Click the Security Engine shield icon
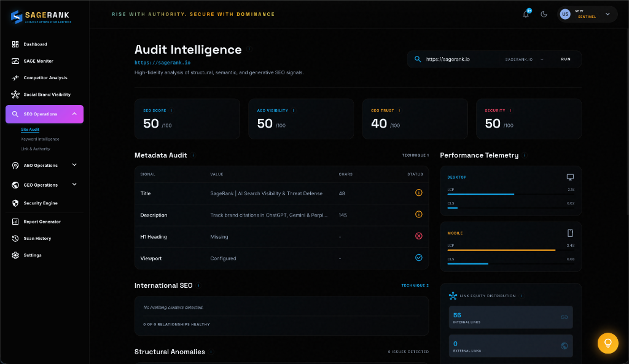This screenshot has height=364, width=629. [x=15, y=203]
